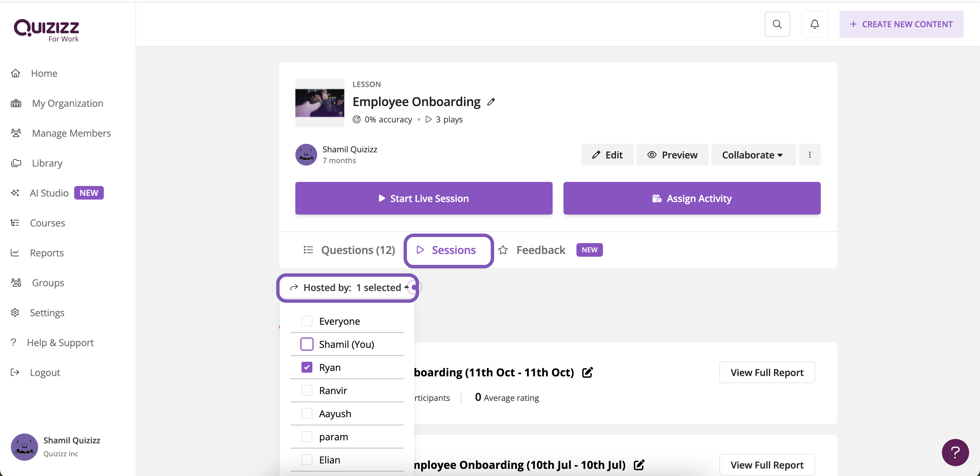Uncheck the Ryan checkbox
This screenshot has width=980, height=476.
(x=307, y=367)
